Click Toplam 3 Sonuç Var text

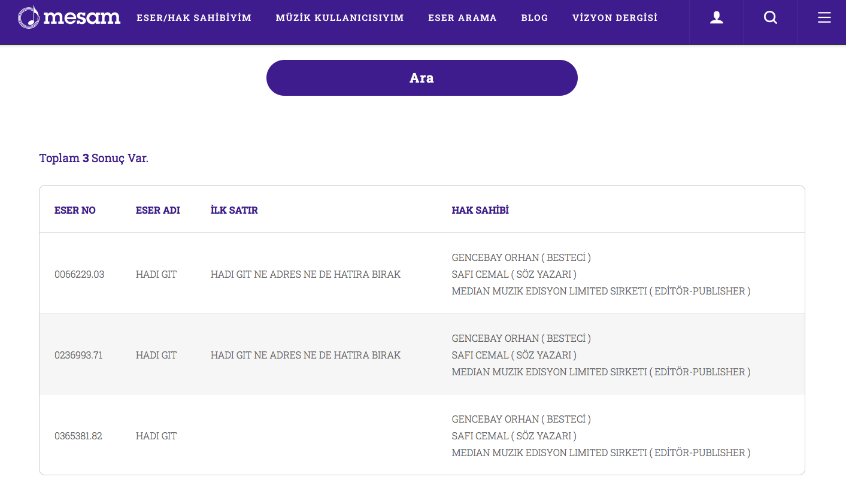tap(93, 158)
